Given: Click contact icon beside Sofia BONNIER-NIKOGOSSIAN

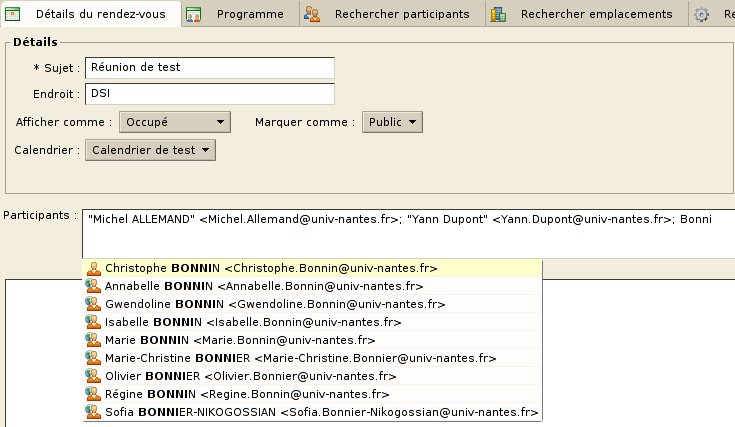Looking at the screenshot, I should point(94,412).
